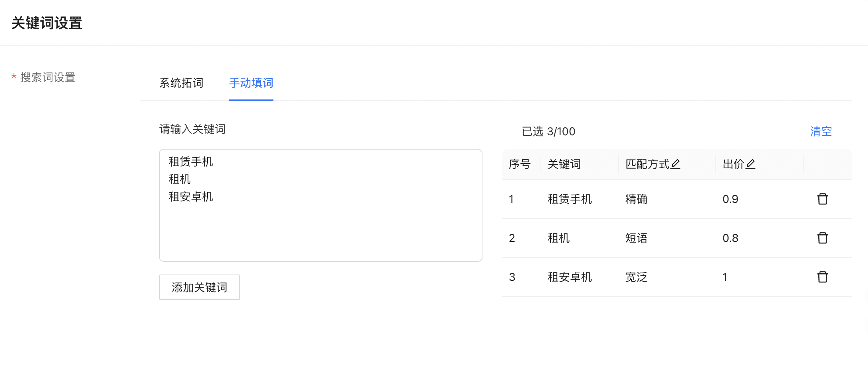Switch to the 系统拓词 tab
This screenshot has width=868, height=370.
pos(181,83)
